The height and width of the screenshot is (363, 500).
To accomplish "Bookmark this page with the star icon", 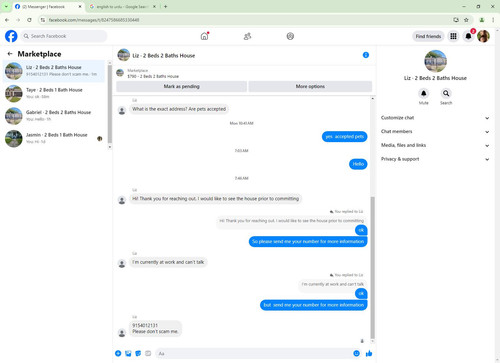I will point(466,20).
